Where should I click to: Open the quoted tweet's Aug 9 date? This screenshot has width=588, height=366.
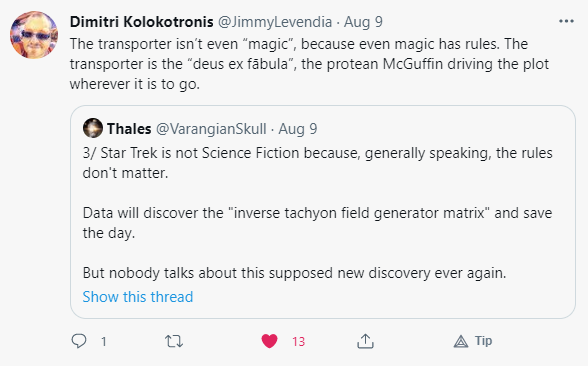pyautogui.click(x=298, y=129)
